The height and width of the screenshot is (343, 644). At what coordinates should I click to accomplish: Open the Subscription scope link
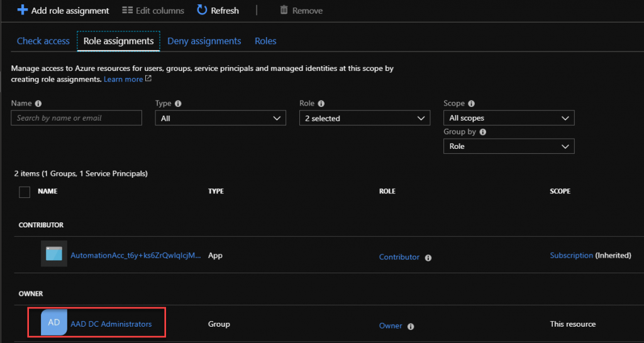[x=571, y=255]
